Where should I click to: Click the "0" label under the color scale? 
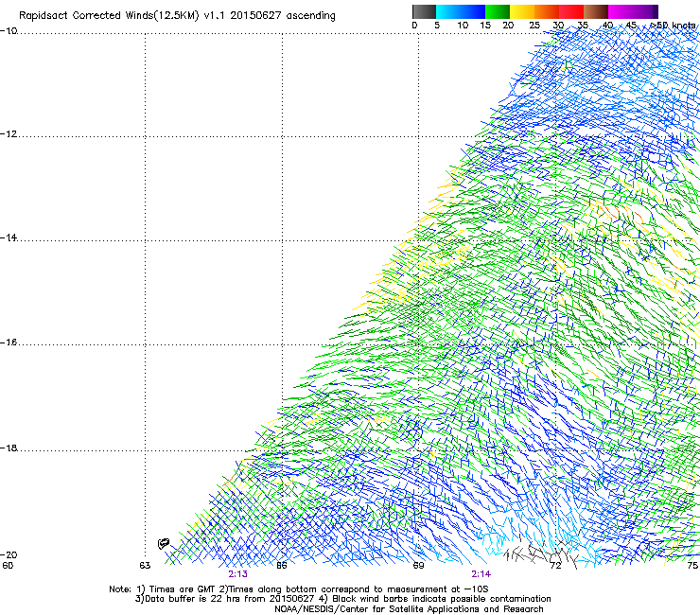click(x=414, y=26)
